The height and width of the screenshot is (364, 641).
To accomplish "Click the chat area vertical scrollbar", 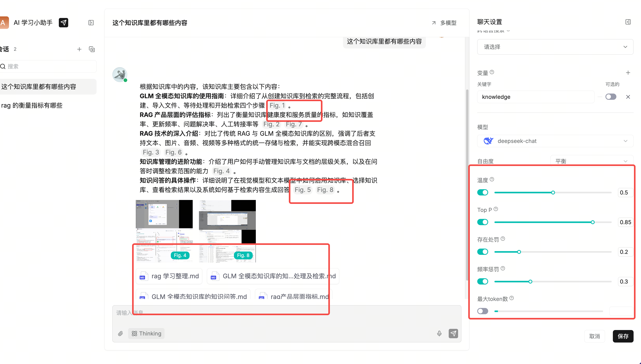I will coord(467,185).
